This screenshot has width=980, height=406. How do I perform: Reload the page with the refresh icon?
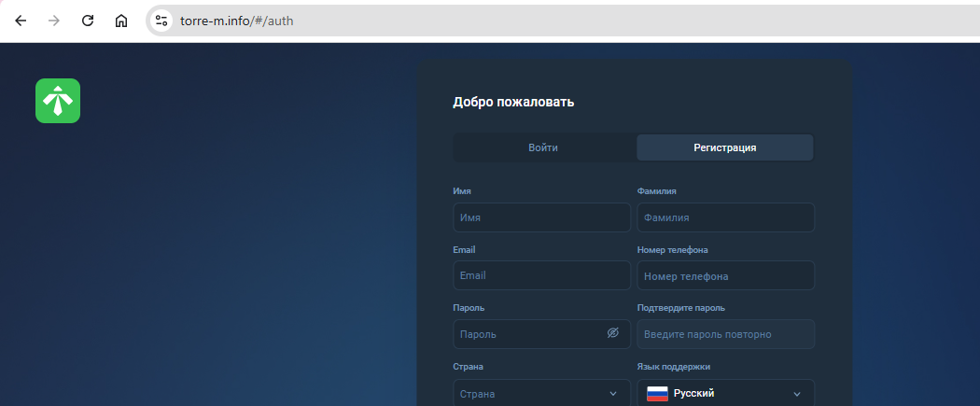(88, 21)
